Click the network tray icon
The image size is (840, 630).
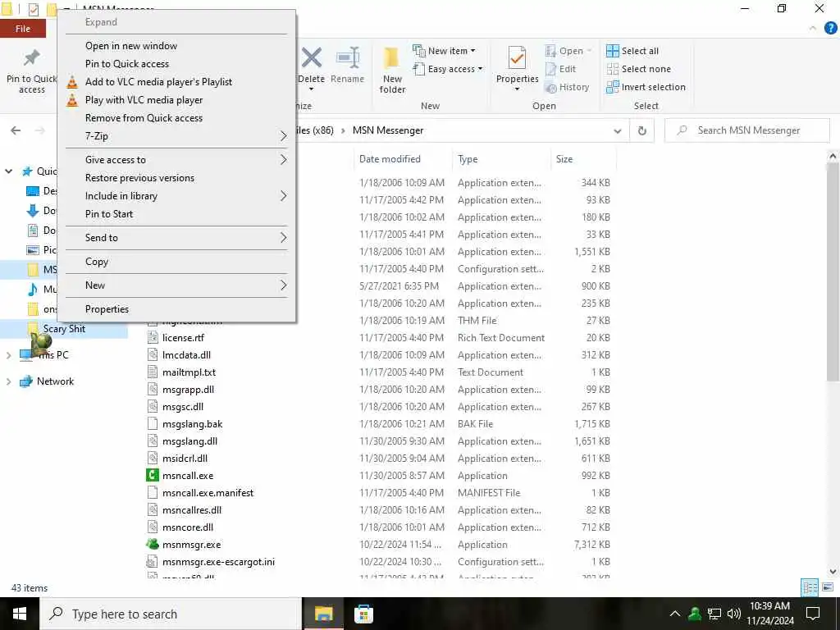pos(714,614)
